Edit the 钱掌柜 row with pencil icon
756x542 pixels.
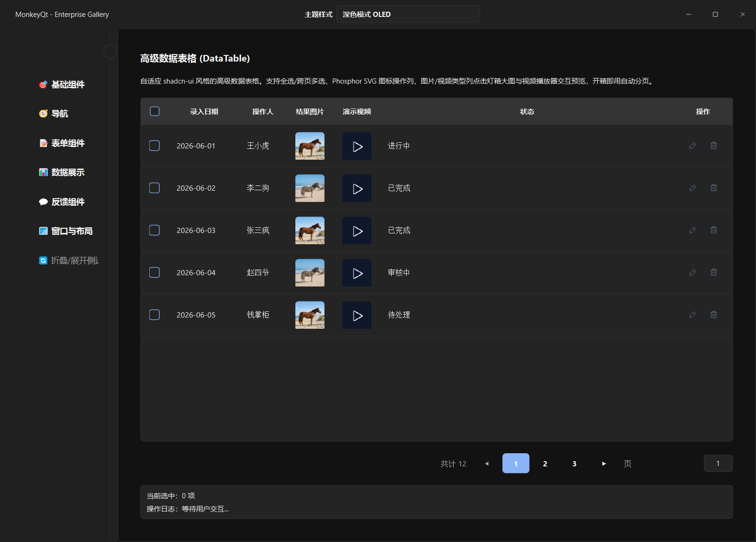pos(693,315)
